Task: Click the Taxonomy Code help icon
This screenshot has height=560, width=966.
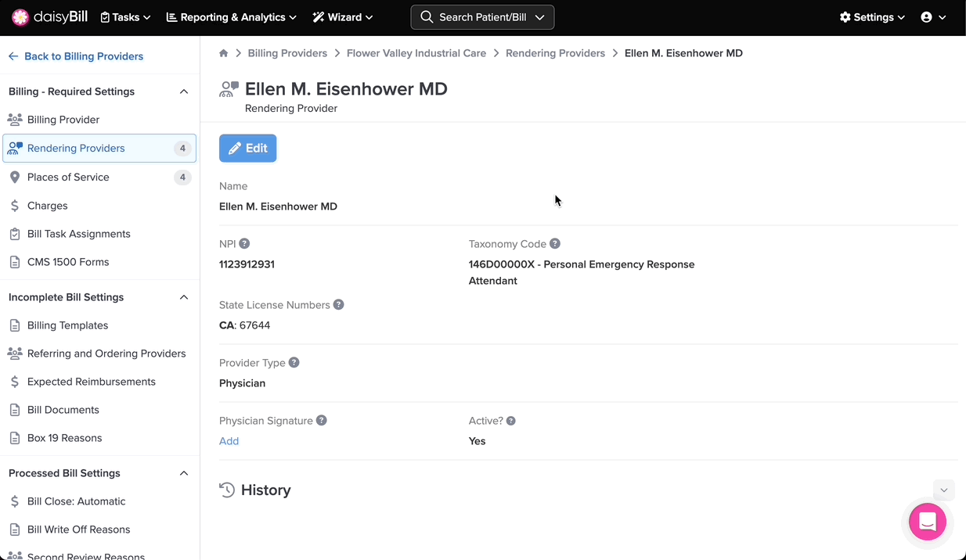Action: (x=555, y=244)
